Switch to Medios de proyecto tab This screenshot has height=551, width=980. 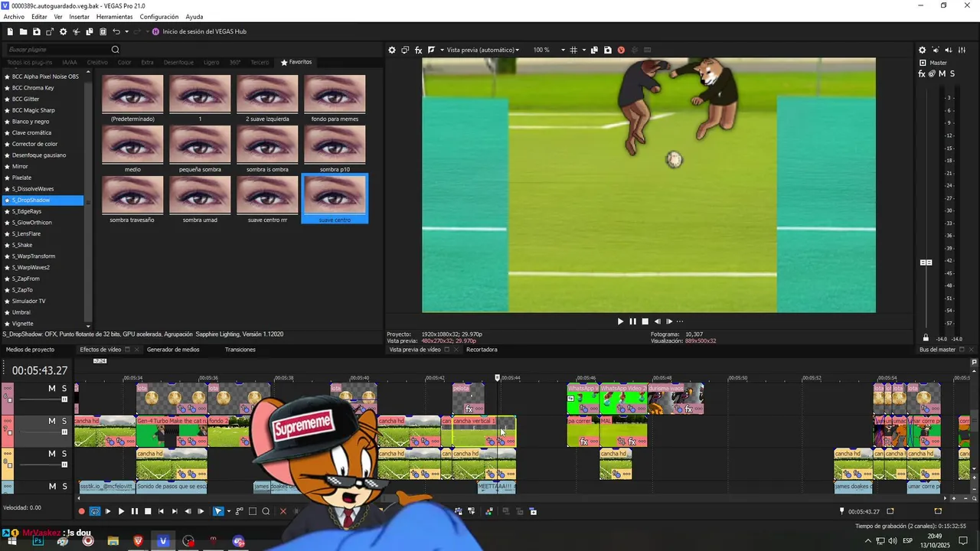pos(30,350)
